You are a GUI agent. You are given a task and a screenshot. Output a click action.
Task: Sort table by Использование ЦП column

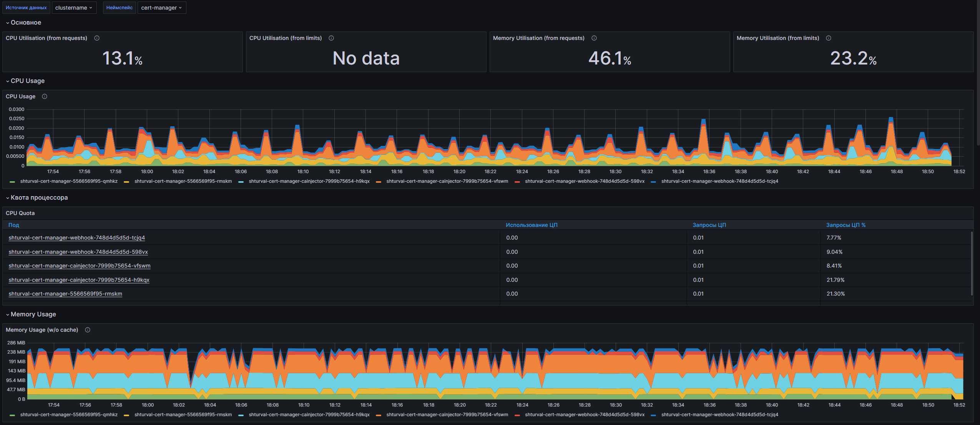point(531,225)
